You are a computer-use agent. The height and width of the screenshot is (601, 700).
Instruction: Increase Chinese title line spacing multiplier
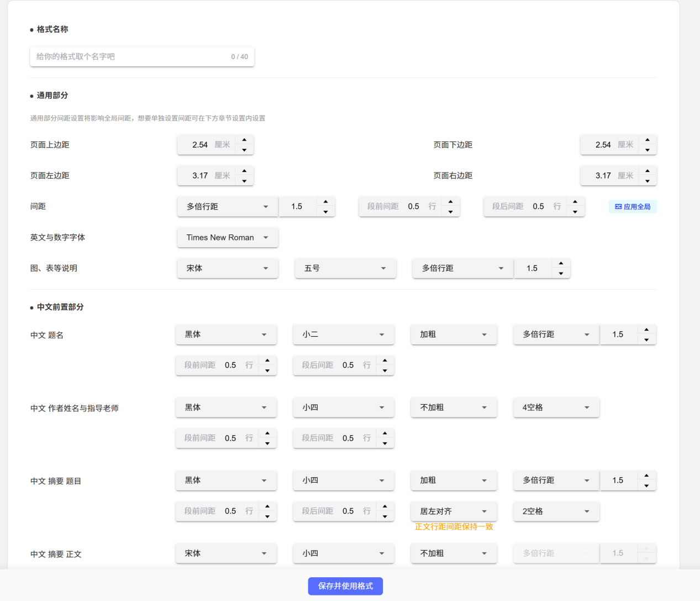tap(646, 330)
